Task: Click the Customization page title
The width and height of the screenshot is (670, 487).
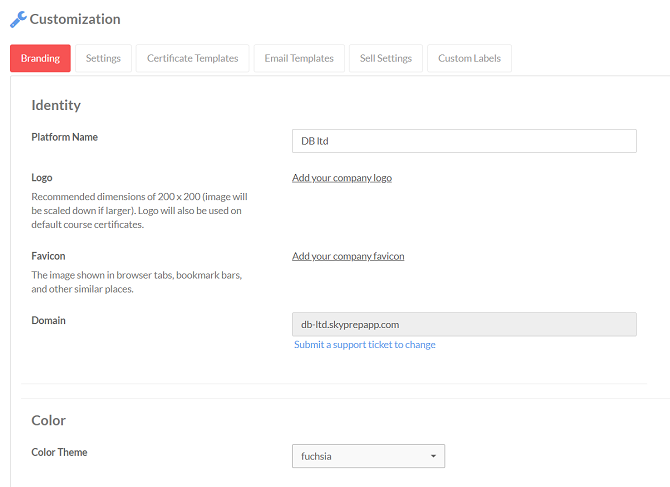Action: [75, 19]
